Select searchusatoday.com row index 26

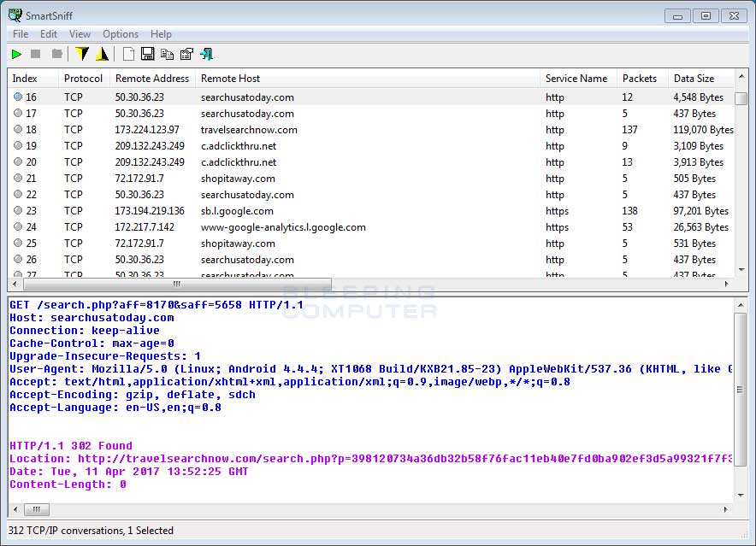[371, 260]
